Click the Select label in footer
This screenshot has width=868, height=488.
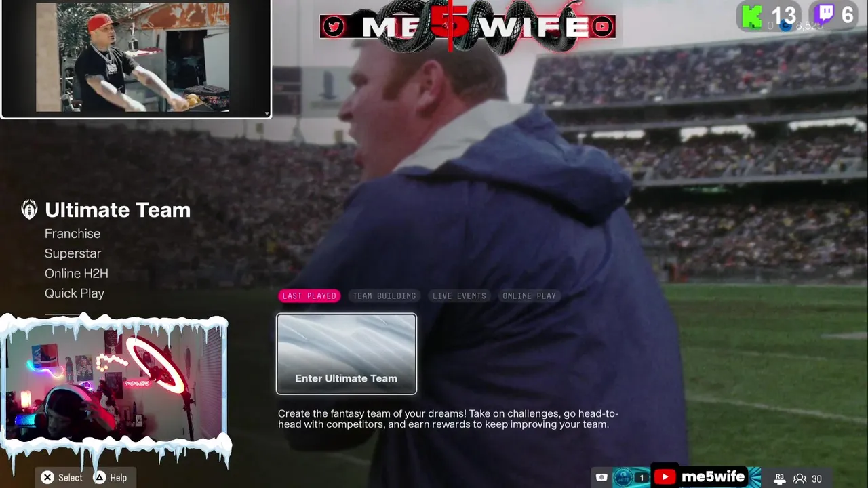coord(71,478)
